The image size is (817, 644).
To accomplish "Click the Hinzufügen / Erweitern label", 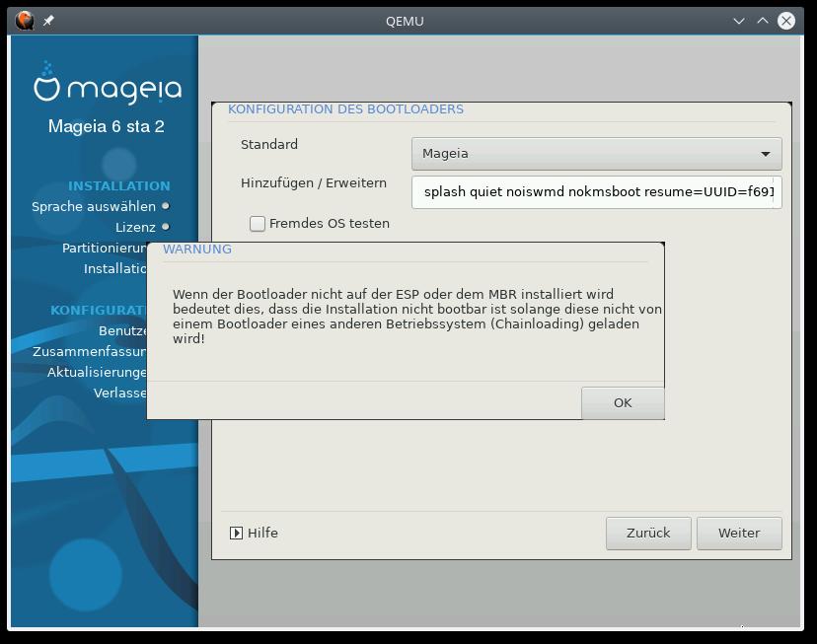I will 314,183.
